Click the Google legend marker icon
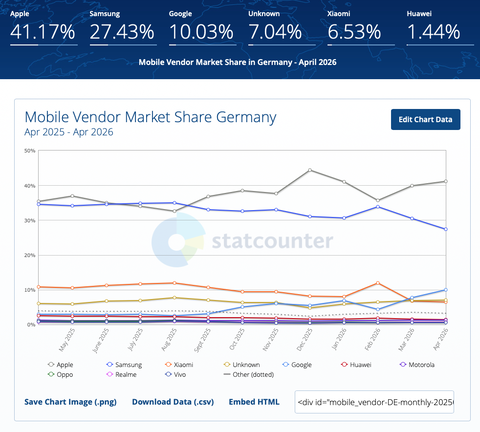Screen dimensions: 480x432 [x=286, y=365]
